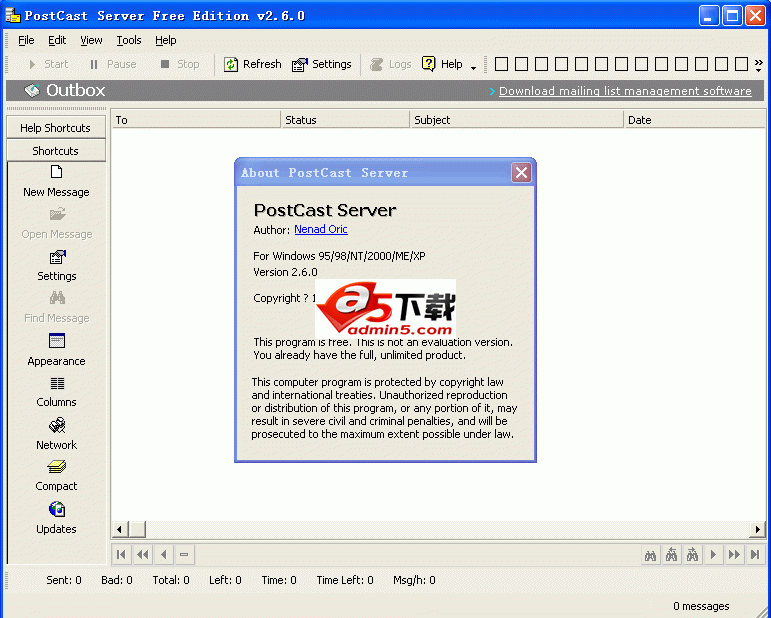Close the About PostCast Server dialog

(x=521, y=173)
